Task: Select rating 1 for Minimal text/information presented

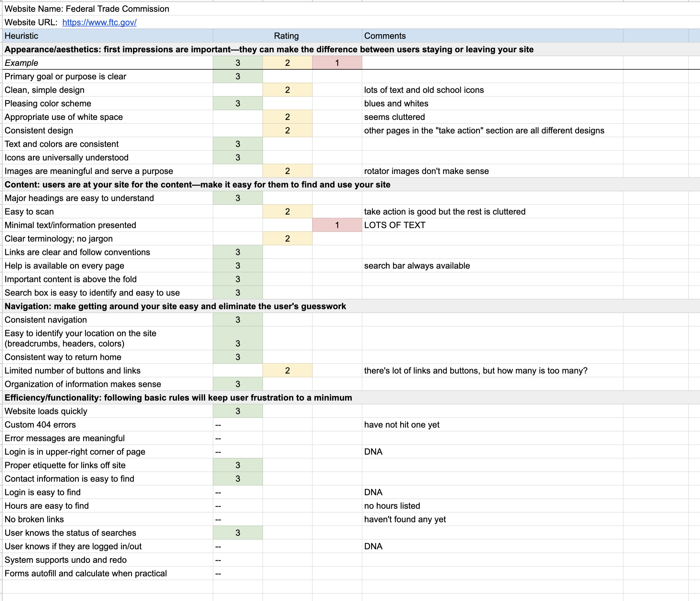Action: pyautogui.click(x=337, y=225)
